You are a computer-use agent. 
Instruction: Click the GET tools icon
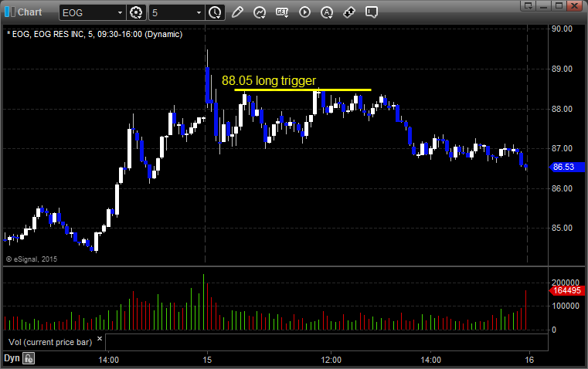[282, 12]
